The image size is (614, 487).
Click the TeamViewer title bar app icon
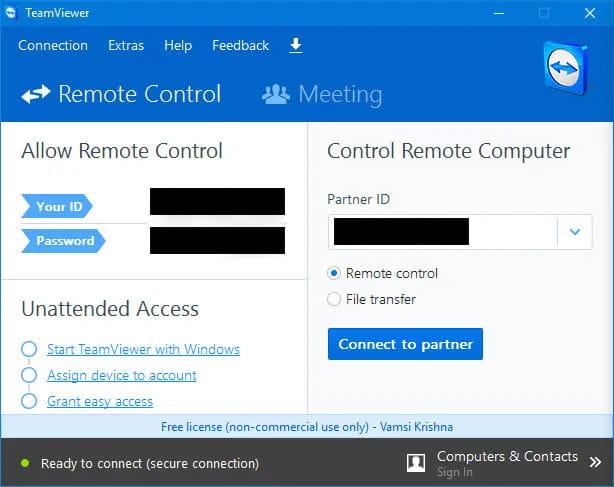click(x=11, y=13)
